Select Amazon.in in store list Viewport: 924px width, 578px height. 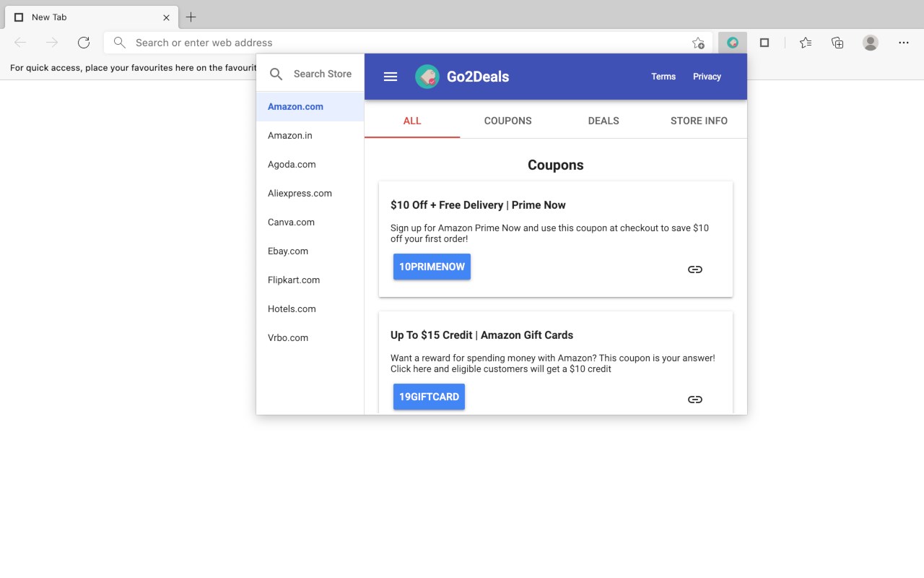pyautogui.click(x=310, y=135)
